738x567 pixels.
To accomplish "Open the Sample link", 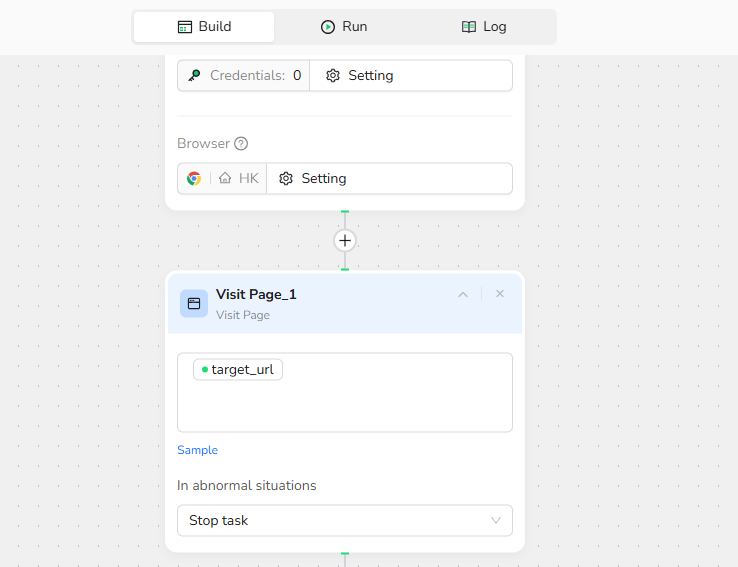I will 197,450.
